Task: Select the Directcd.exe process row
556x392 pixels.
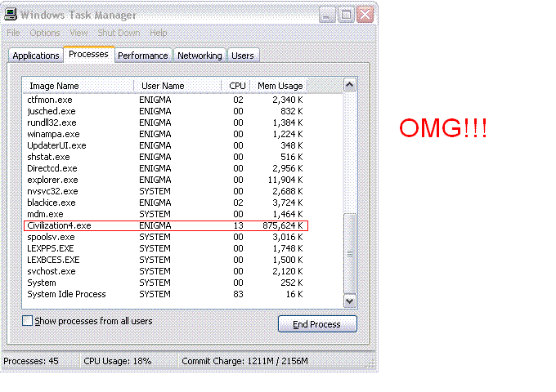Action: pyautogui.click(x=165, y=168)
